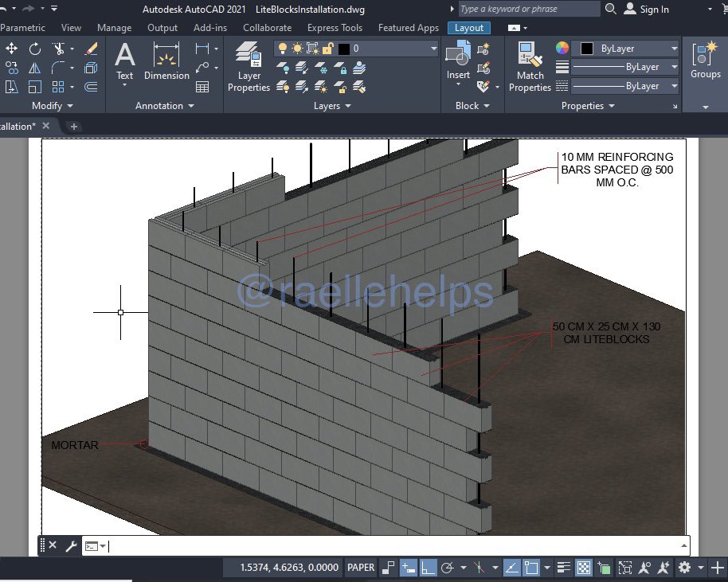Toggle layer 0 on/off lightbulb
The width and height of the screenshot is (728, 582).
click(x=282, y=49)
